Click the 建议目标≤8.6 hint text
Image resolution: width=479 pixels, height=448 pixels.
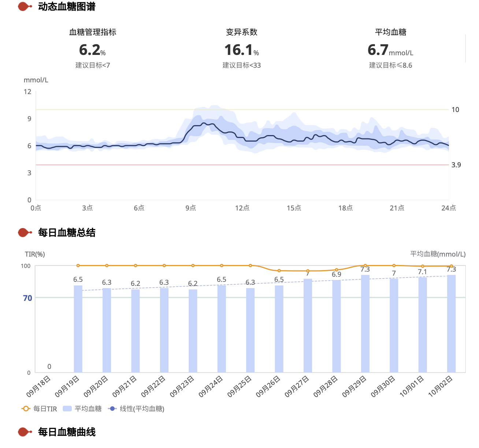[x=391, y=65]
